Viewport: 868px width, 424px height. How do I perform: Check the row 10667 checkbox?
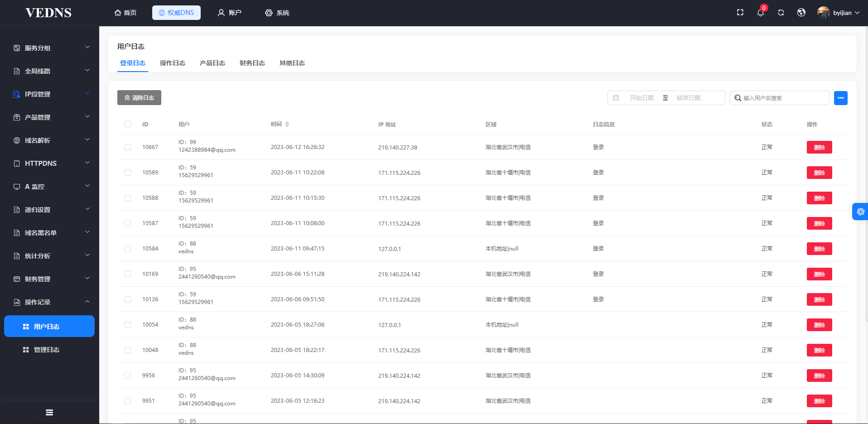(128, 147)
